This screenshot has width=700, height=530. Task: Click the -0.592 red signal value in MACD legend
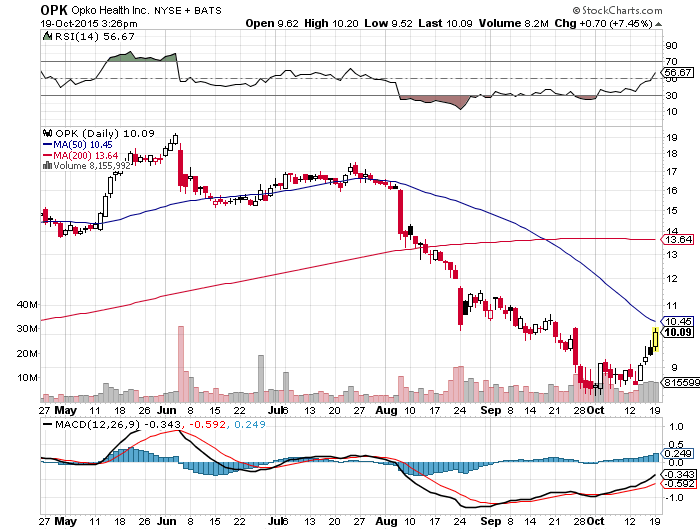(208, 424)
